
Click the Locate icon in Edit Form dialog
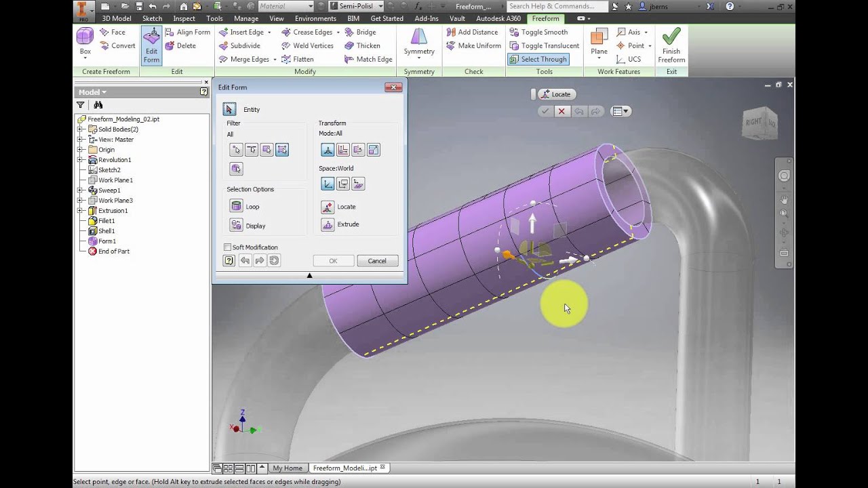pyautogui.click(x=328, y=207)
